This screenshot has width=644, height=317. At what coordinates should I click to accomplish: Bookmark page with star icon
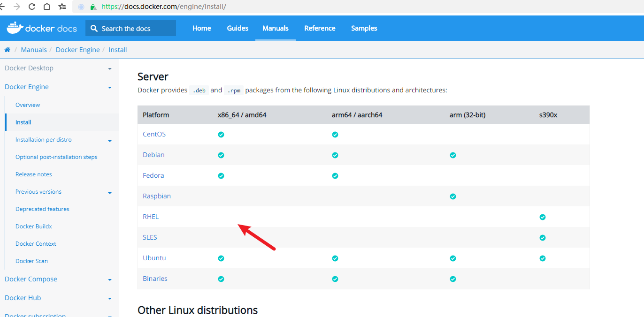(62, 7)
